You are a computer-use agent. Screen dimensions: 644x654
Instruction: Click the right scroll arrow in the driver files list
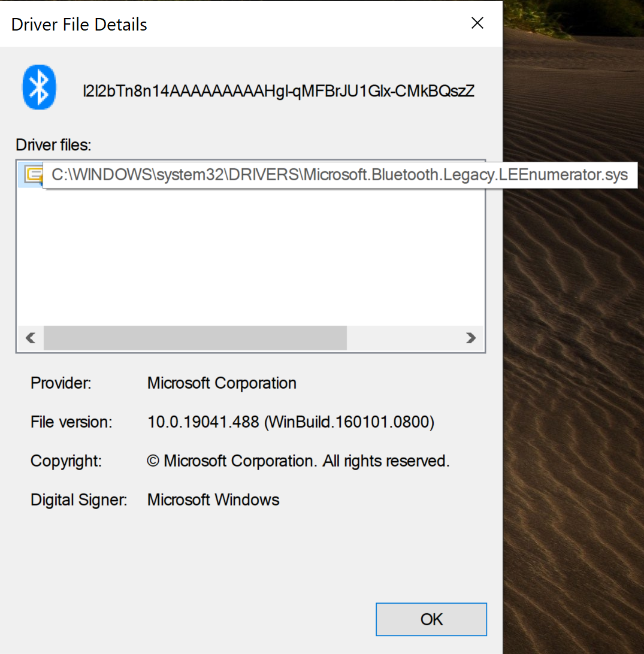click(x=471, y=338)
